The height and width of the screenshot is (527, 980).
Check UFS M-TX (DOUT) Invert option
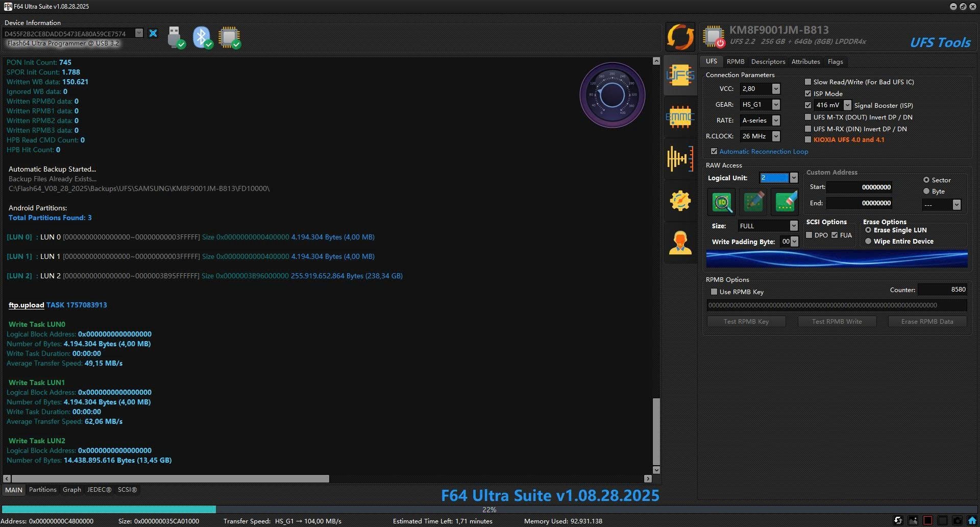[808, 117]
